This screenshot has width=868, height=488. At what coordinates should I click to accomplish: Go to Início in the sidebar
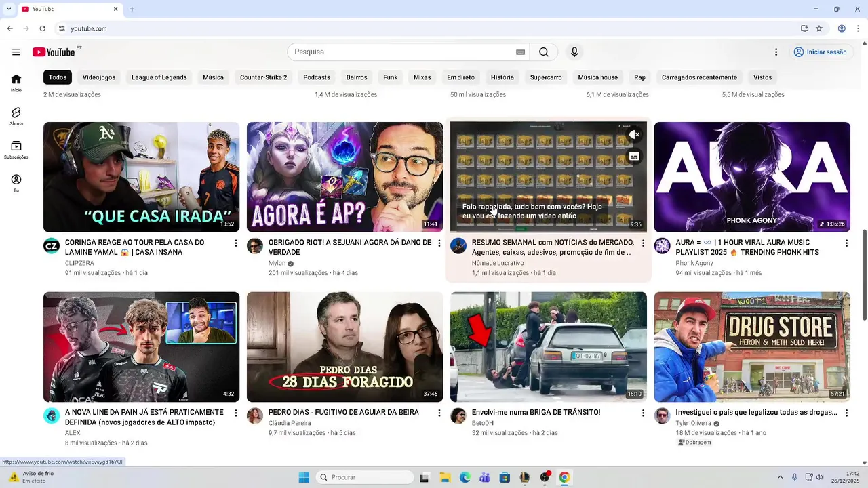pyautogui.click(x=16, y=83)
